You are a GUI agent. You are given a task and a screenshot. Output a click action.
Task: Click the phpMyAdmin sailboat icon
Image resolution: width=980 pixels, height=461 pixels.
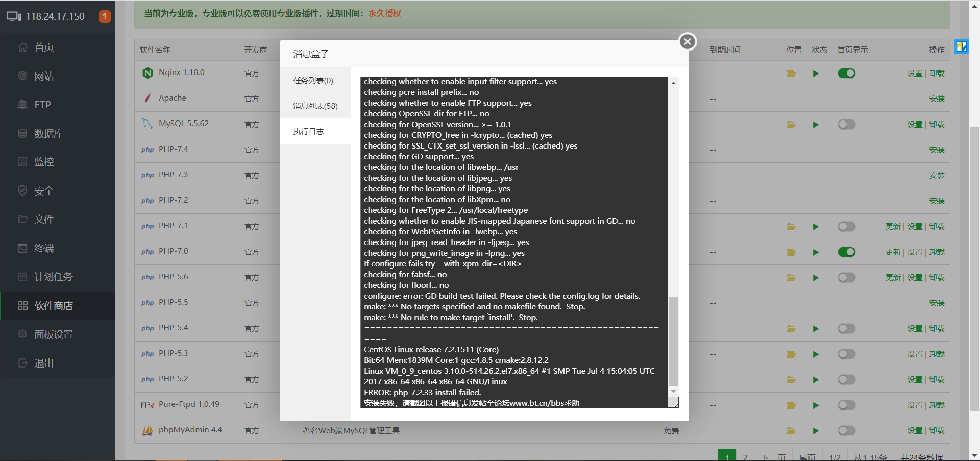coord(148,430)
